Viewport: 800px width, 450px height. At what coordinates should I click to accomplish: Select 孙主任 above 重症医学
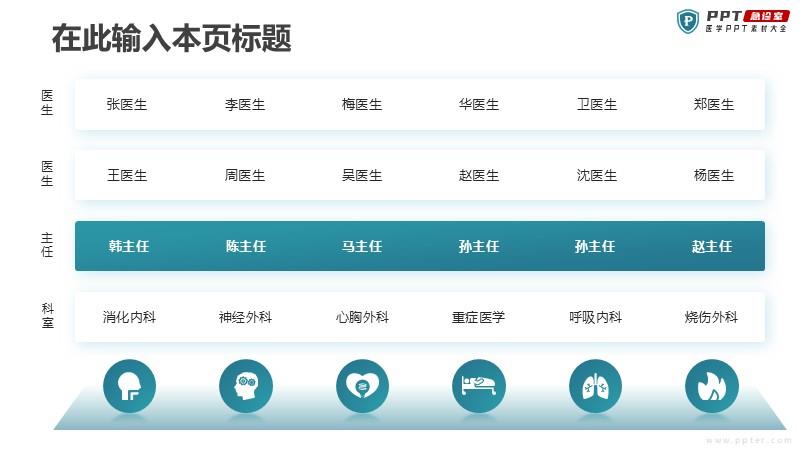coord(479,246)
